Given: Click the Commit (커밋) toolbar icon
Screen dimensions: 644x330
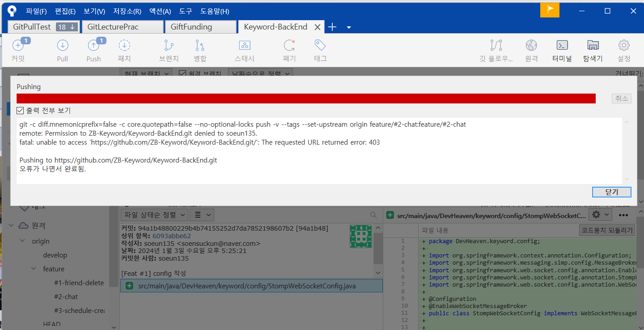Looking at the screenshot, I should click(18, 45).
